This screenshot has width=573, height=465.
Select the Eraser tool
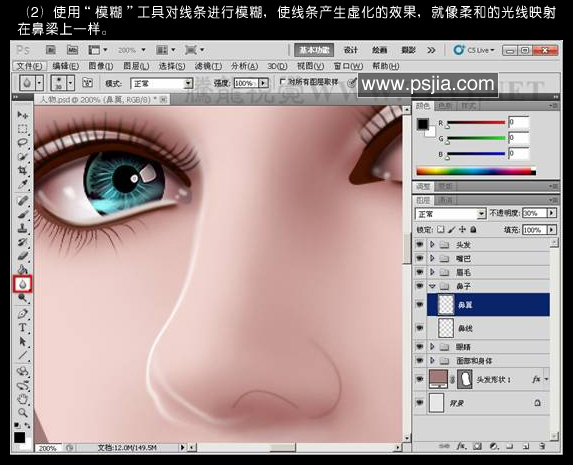coord(23,256)
